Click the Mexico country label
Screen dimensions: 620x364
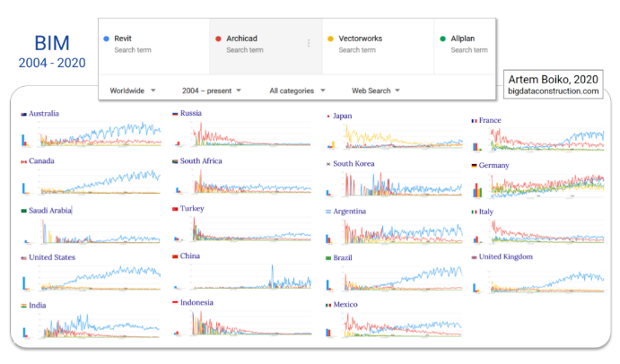345,304
